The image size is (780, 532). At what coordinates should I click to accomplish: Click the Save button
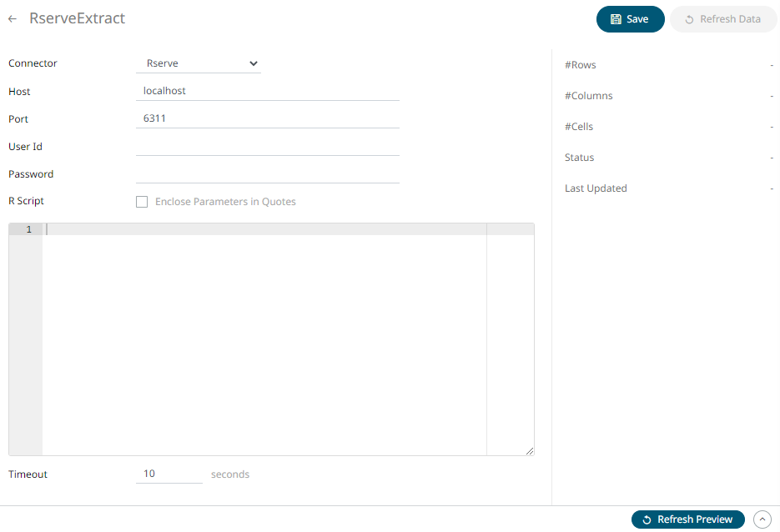[630, 19]
